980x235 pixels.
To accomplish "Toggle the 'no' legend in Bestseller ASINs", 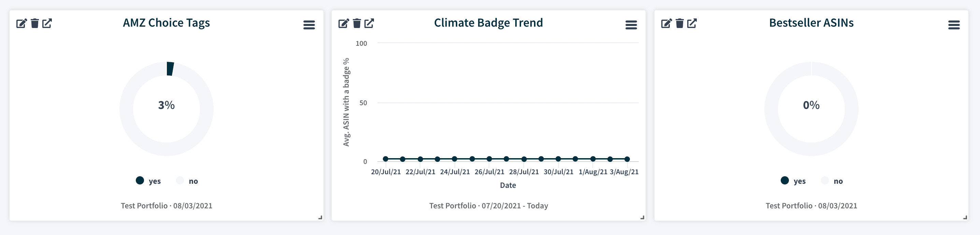I will pos(832,181).
